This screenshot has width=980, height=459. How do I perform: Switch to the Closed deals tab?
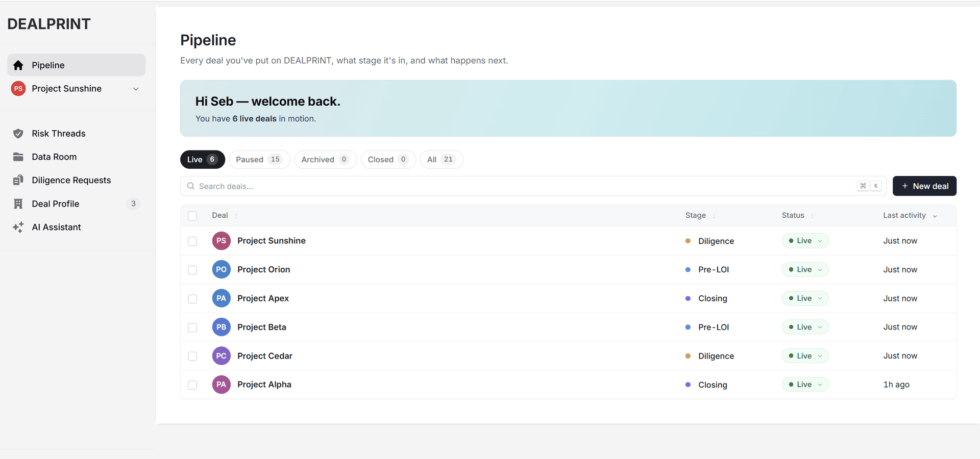click(x=388, y=160)
